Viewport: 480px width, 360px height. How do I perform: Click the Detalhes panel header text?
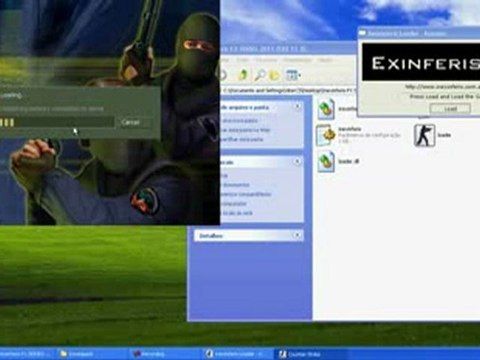(x=211, y=236)
